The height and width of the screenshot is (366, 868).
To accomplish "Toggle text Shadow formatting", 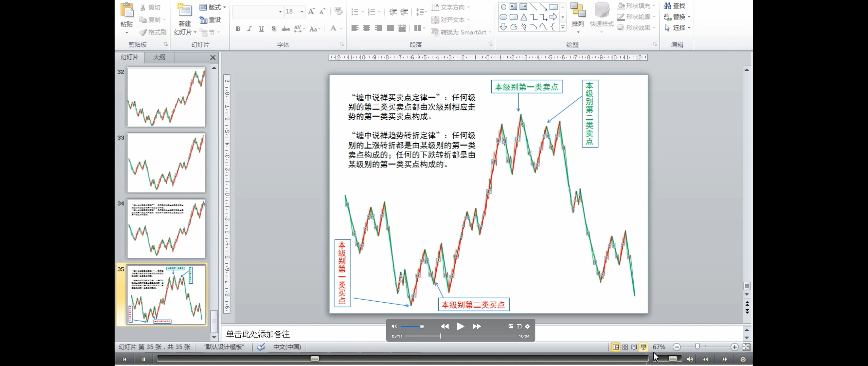I will pyautogui.click(x=274, y=29).
